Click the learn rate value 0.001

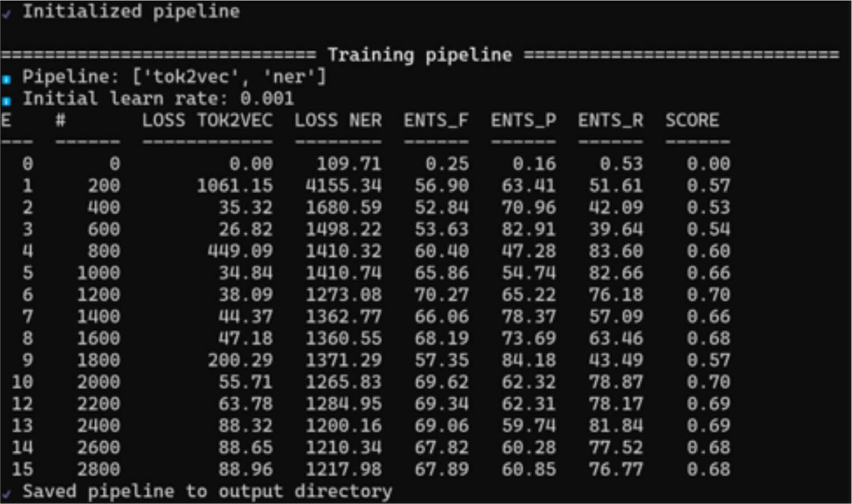[267, 99]
